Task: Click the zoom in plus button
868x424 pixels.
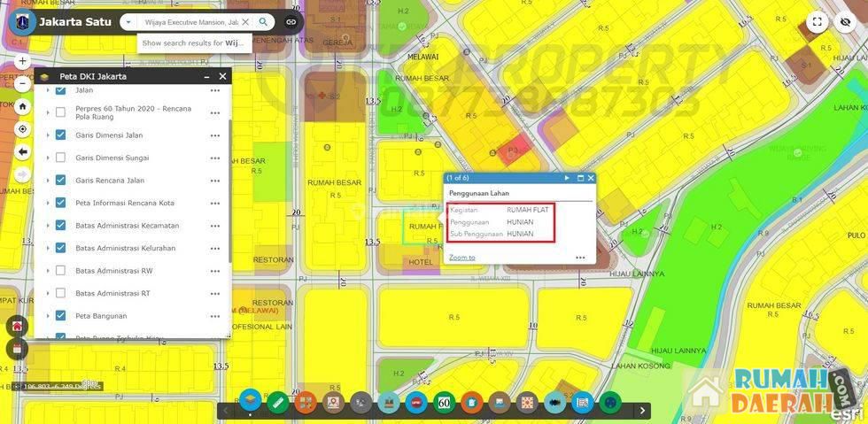Action: click(22, 62)
